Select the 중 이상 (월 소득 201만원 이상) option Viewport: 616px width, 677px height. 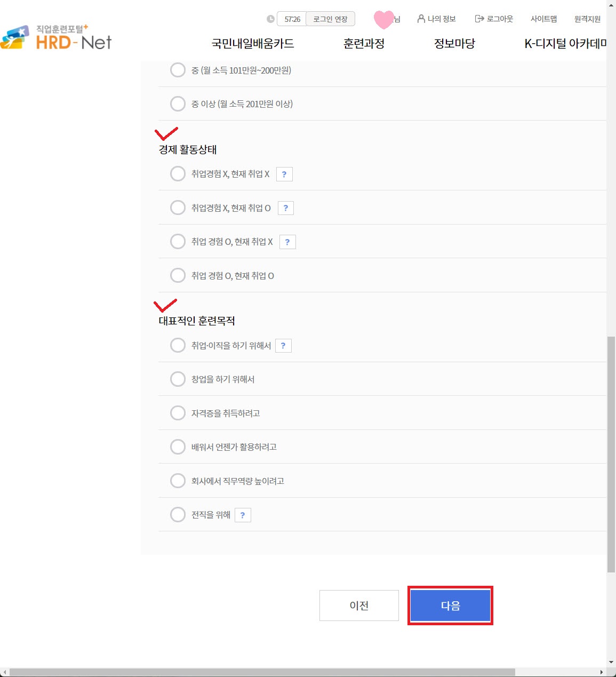[x=178, y=104]
